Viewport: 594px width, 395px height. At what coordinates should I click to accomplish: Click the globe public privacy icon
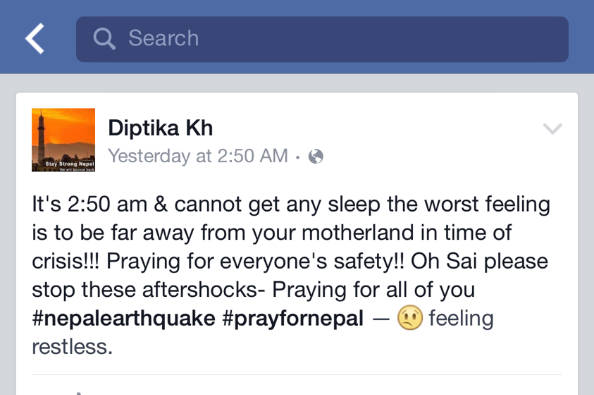pos(316,156)
